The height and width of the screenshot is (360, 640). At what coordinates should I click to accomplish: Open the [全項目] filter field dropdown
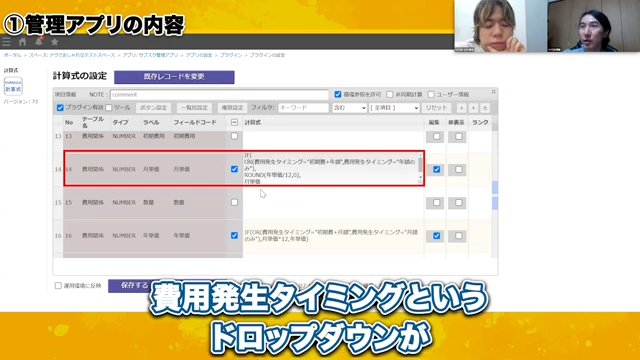394,108
